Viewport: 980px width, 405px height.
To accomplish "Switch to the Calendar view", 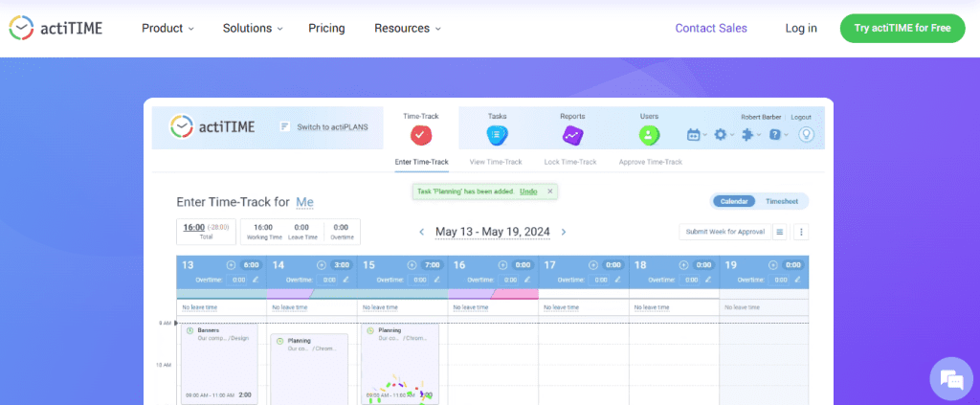I will tap(734, 201).
